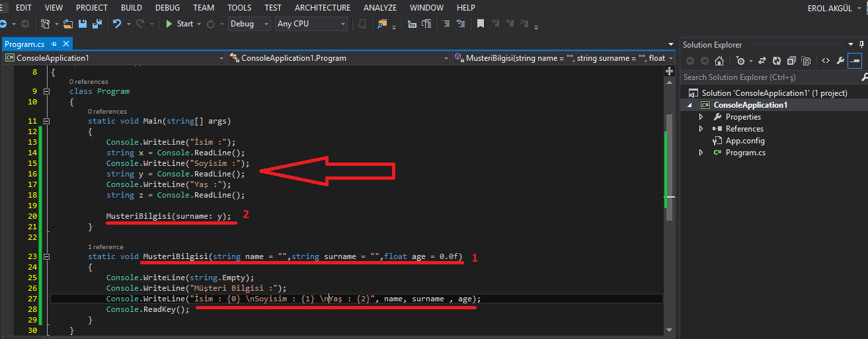
Task: Toggle the bookmark icon in the toolbar
Action: [x=481, y=24]
